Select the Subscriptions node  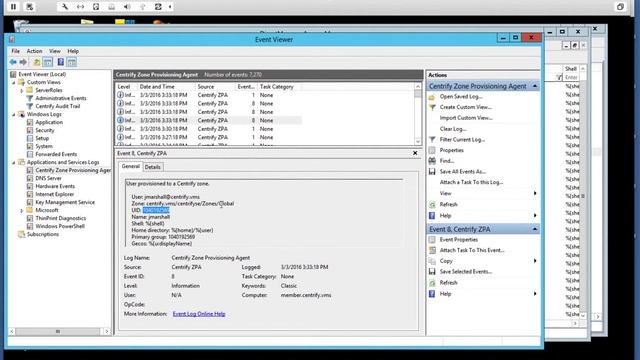(x=43, y=234)
